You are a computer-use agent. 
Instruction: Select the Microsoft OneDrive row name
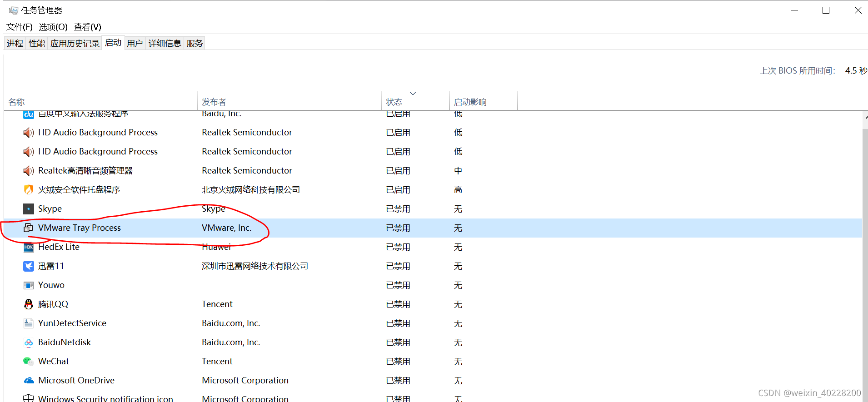[76, 381]
